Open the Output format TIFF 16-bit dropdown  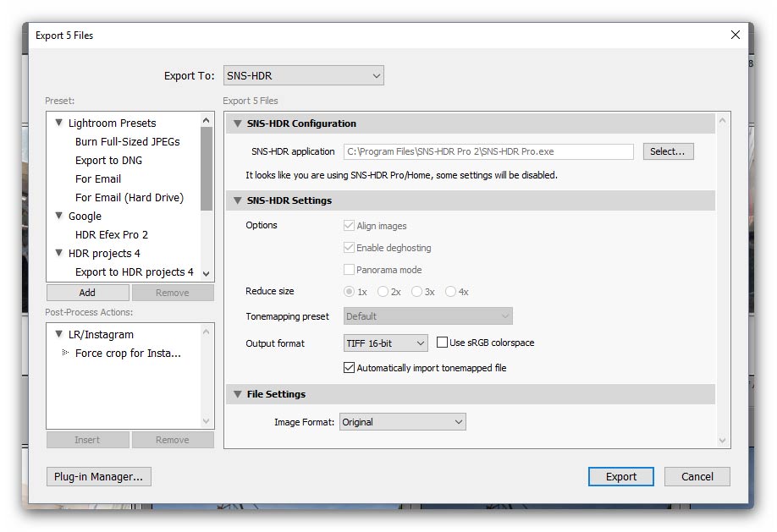[x=385, y=343]
